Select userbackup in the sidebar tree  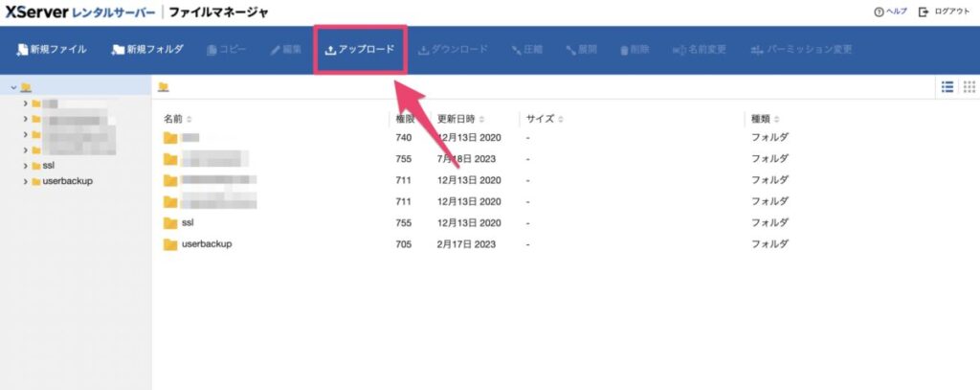click(67, 181)
